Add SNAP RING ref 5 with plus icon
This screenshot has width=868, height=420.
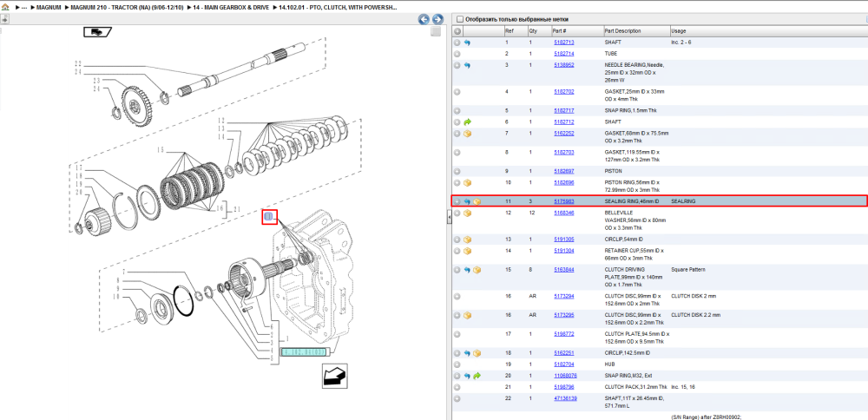(457, 111)
